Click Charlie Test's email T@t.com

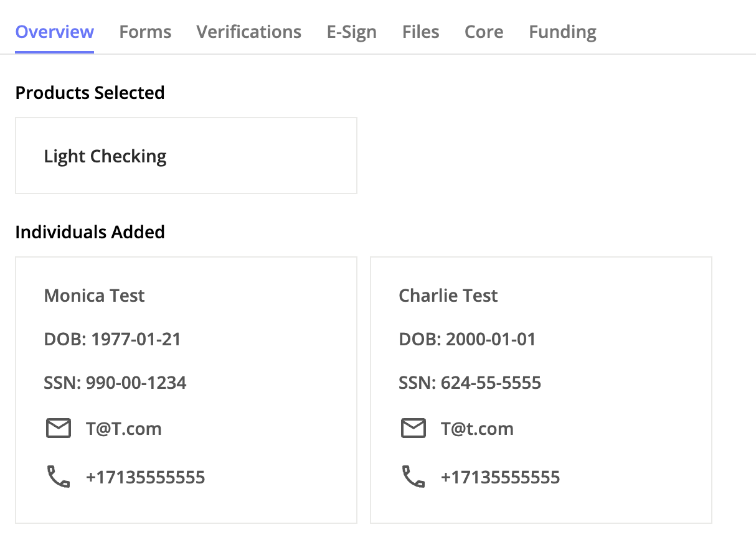pyautogui.click(x=478, y=429)
